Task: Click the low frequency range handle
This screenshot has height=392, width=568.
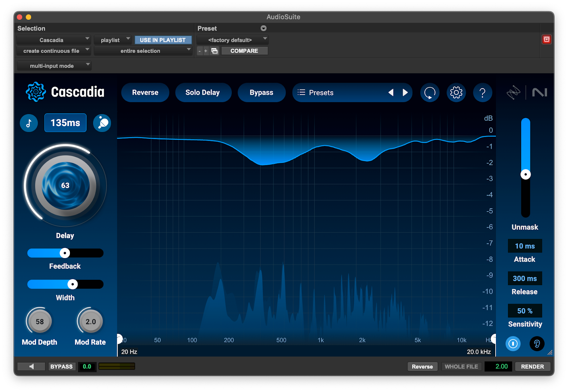Action: pyautogui.click(x=119, y=338)
